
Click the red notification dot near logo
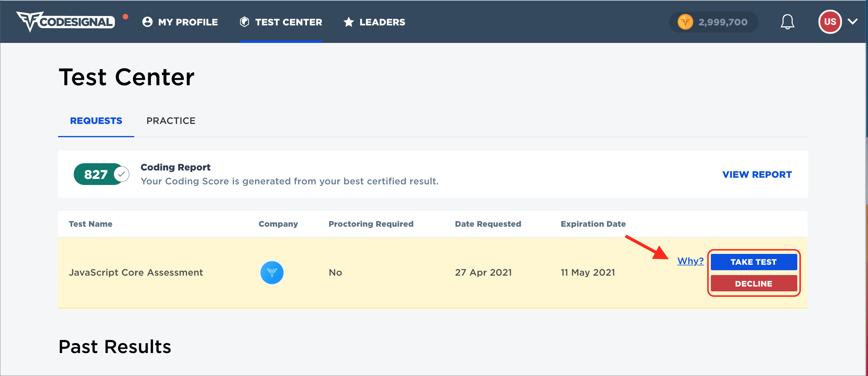(125, 17)
